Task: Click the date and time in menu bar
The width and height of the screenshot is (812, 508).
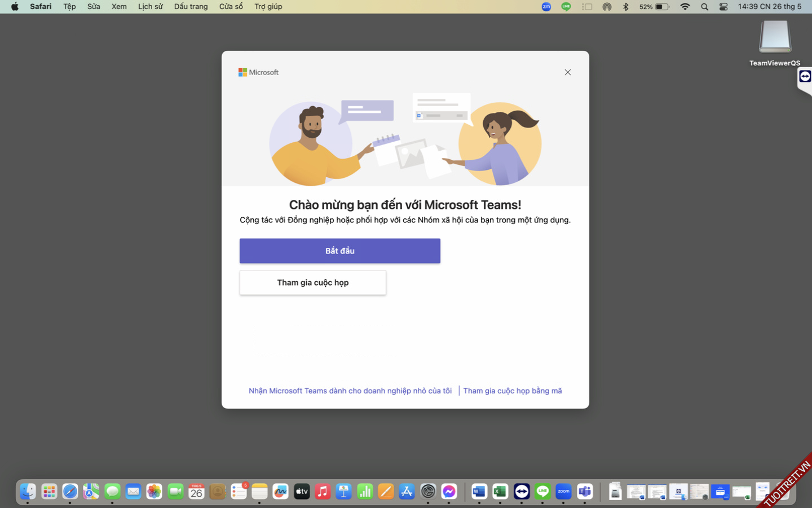Action: 770,7
